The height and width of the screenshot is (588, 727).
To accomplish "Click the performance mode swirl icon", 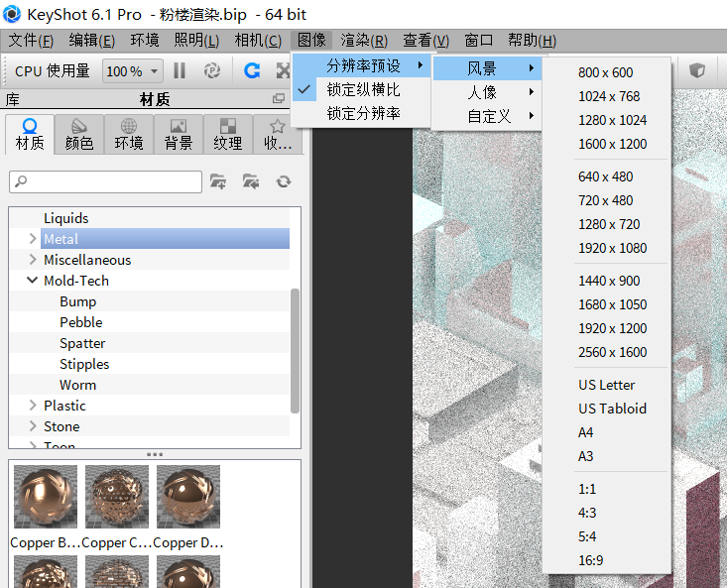I will (212, 70).
